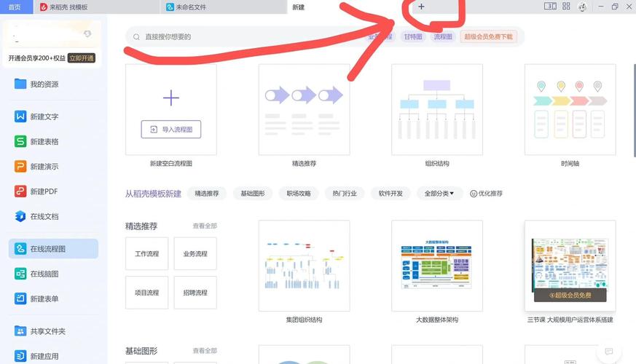Click the vertical scrollbar on right
Screen dimensions: 636x364
(635, 110)
